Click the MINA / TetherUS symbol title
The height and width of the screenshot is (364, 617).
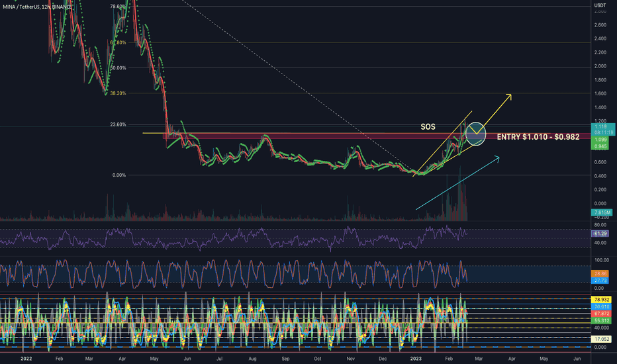tap(37, 7)
